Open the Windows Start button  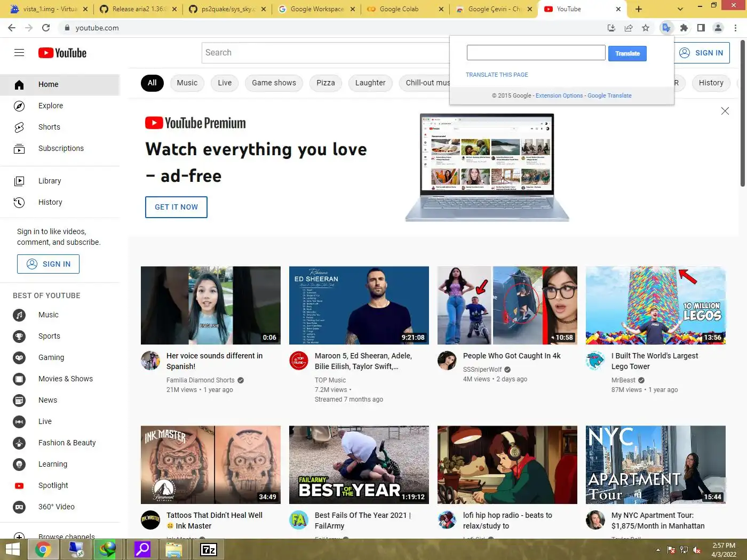12,549
